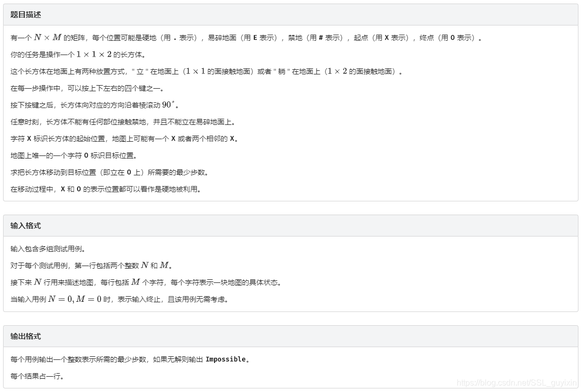
Task: Click the 输出格式 section heading
Action: [25, 336]
